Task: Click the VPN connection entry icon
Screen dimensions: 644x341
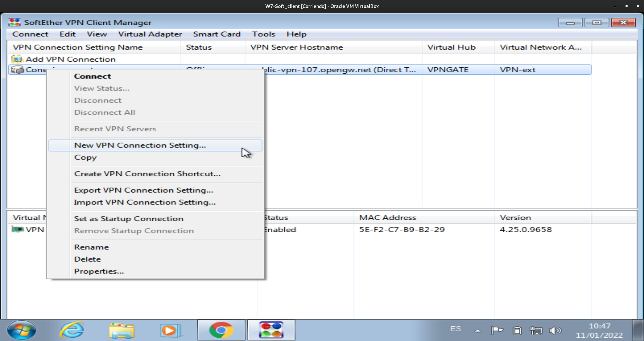Action: click(x=17, y=70)
